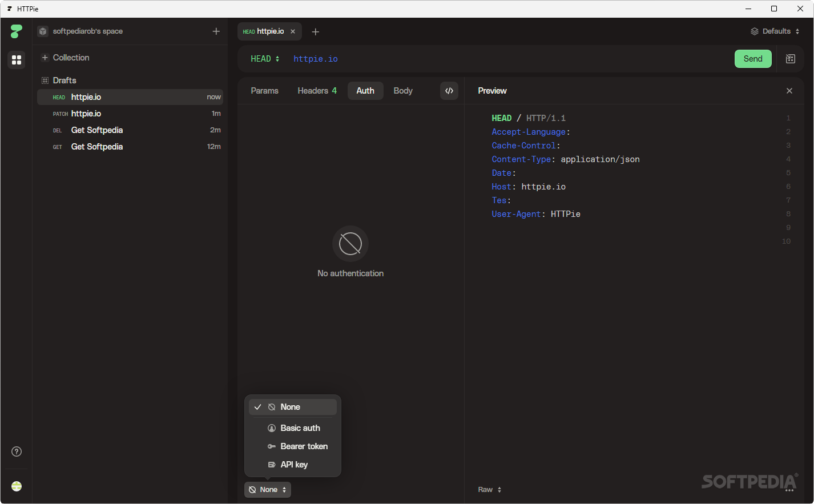The width and height of the screenshot is (814, 504).
Task: Open the DEL Get Softpedia draft
Action: coord(130,130)
